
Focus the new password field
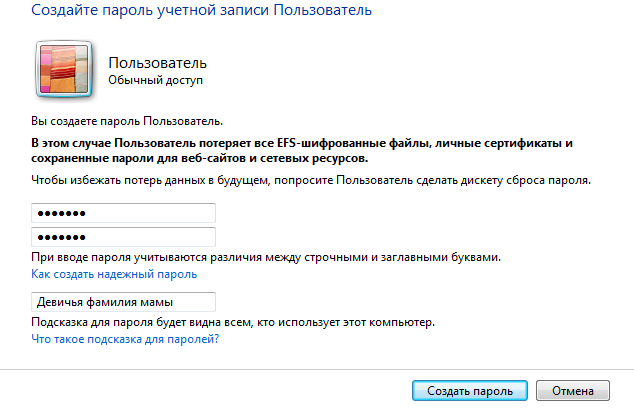(123, 213)
